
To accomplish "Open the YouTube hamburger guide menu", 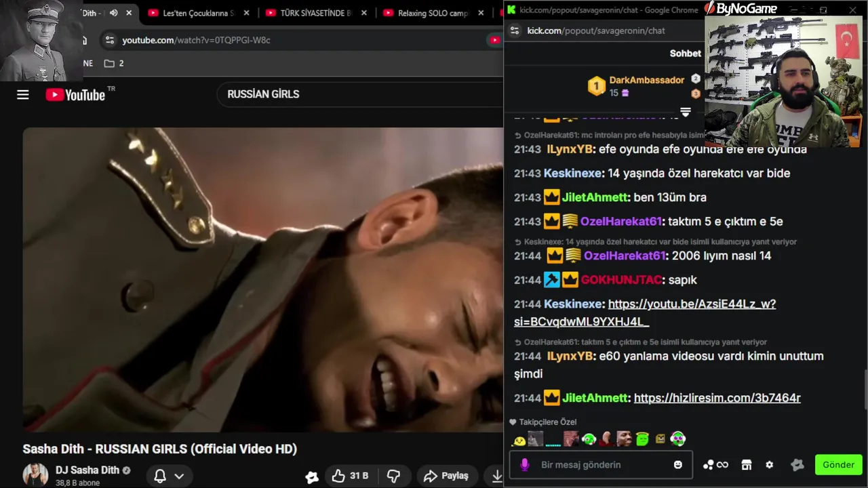I will click(23, 95).
